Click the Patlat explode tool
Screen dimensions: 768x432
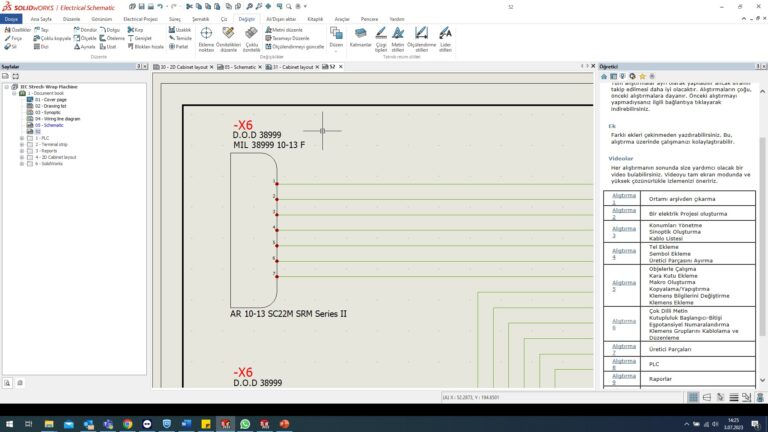178,46
